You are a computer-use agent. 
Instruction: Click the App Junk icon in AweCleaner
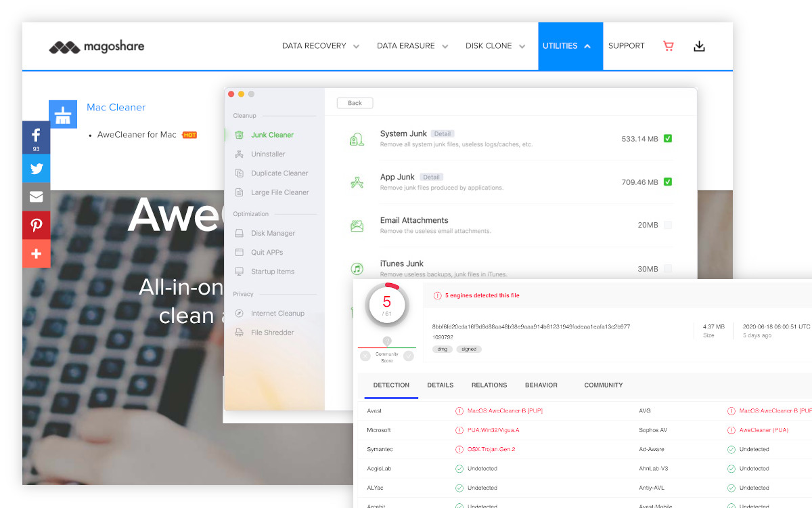click(357, 182)
